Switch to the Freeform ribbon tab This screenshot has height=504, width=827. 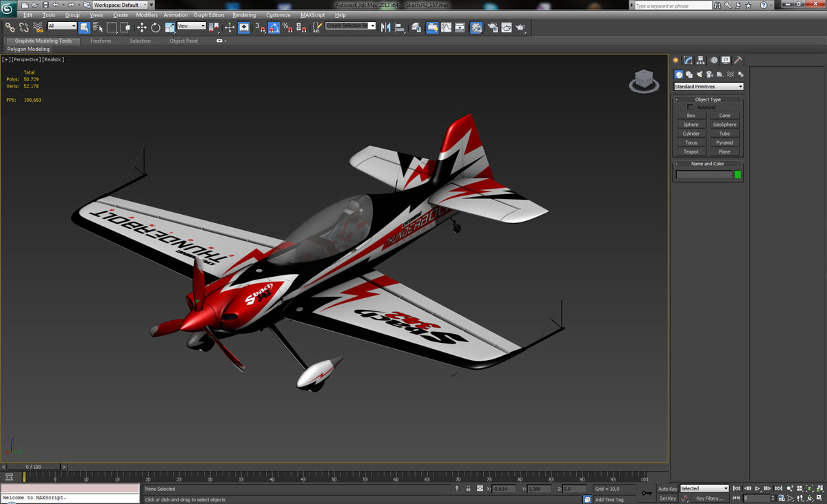pos(101,41)
